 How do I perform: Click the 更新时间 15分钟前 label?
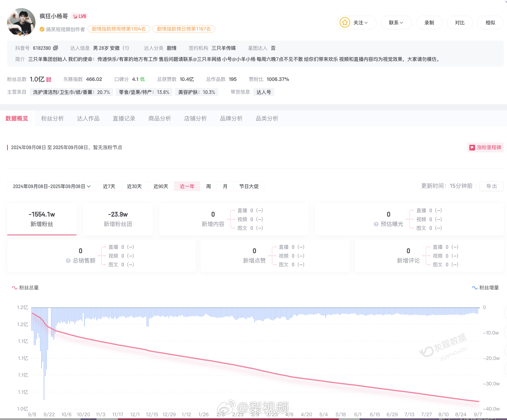tap(447, 186)
